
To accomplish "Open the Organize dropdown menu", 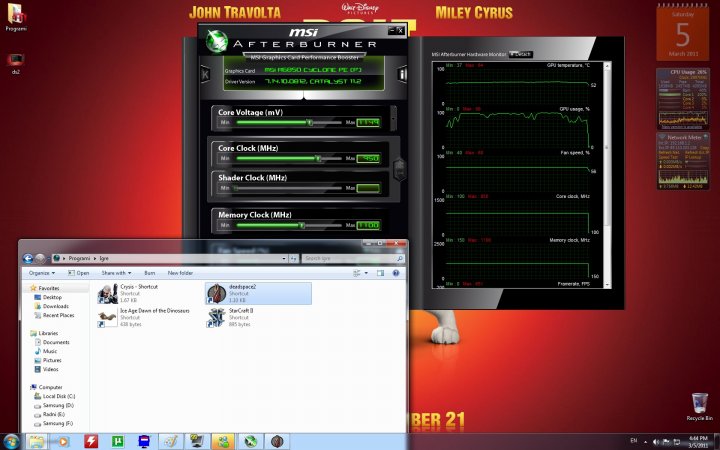I will [x=42, y=273].
